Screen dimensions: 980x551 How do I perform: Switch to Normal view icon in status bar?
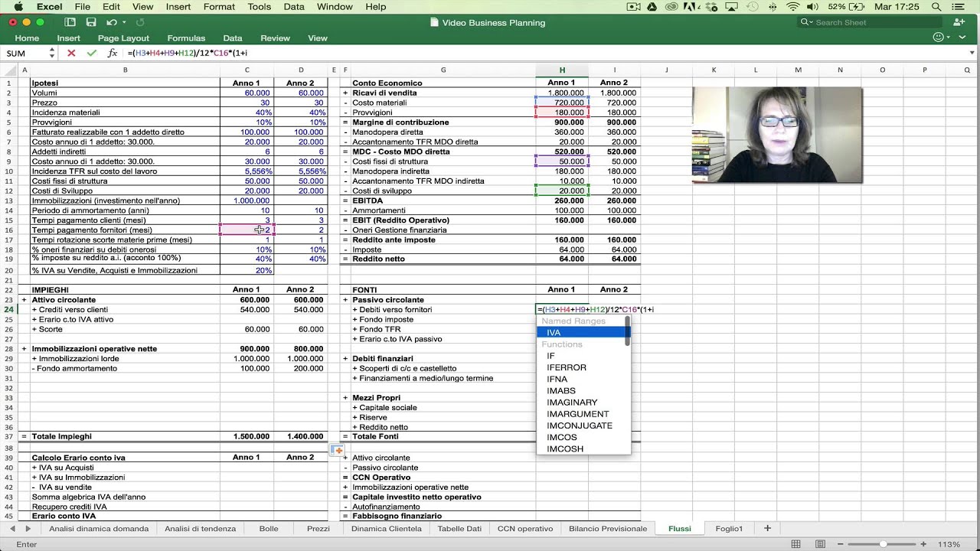tap(796, 544)
